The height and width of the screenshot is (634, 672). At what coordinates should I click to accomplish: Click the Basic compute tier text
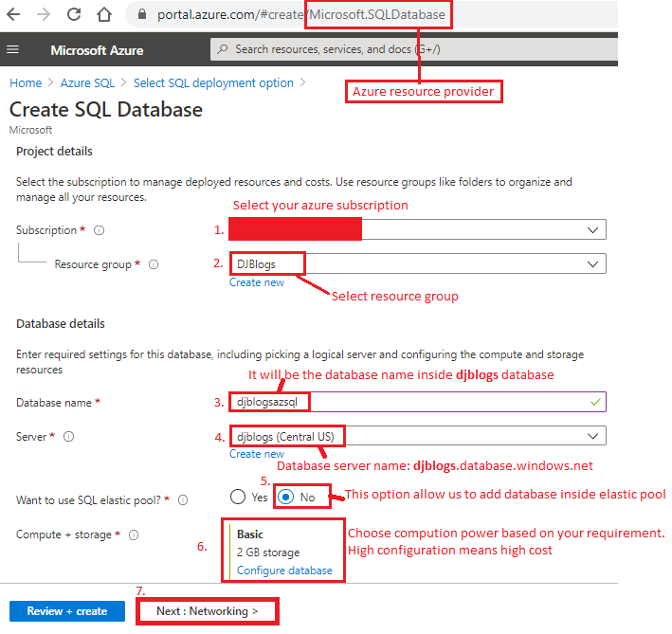(x=250, y=534)
